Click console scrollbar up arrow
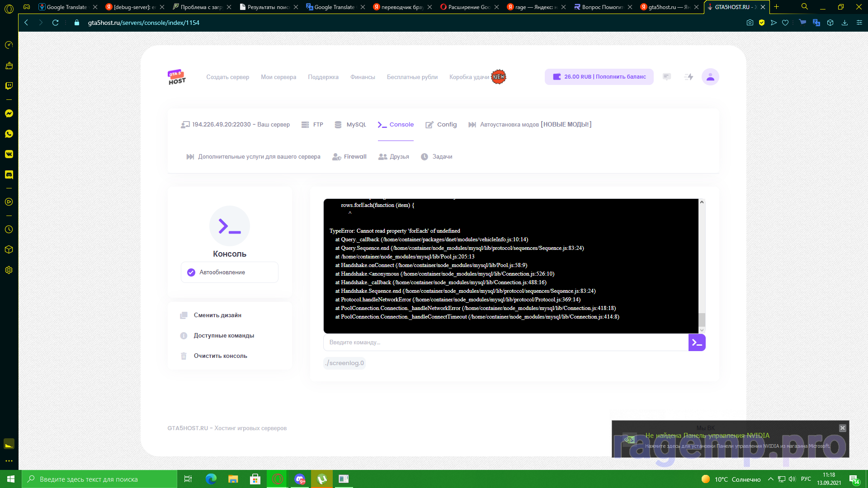 click(702, 202)
